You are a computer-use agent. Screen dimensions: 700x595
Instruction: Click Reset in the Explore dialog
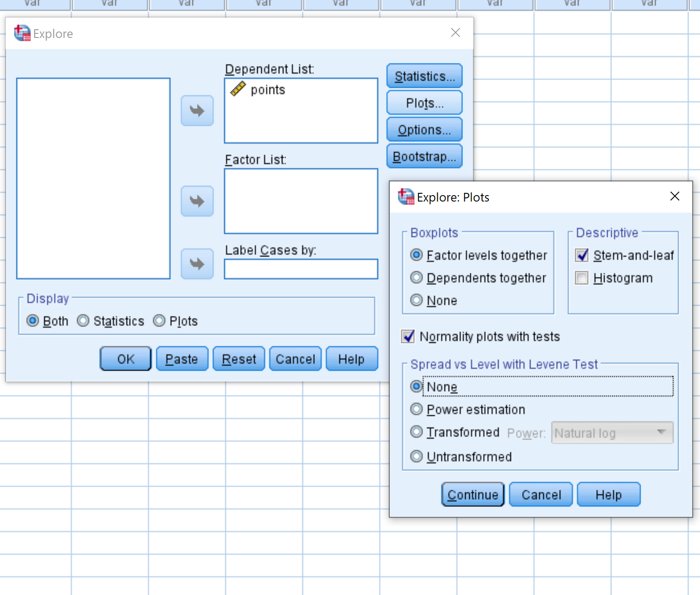pos(239,359)
